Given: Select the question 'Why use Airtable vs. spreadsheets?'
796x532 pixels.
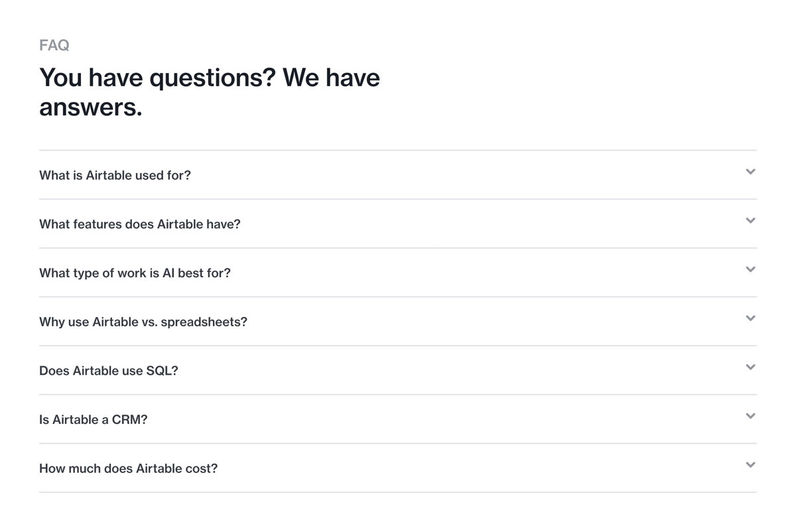Looking at the screenshot, I should (x=143, y=322).
